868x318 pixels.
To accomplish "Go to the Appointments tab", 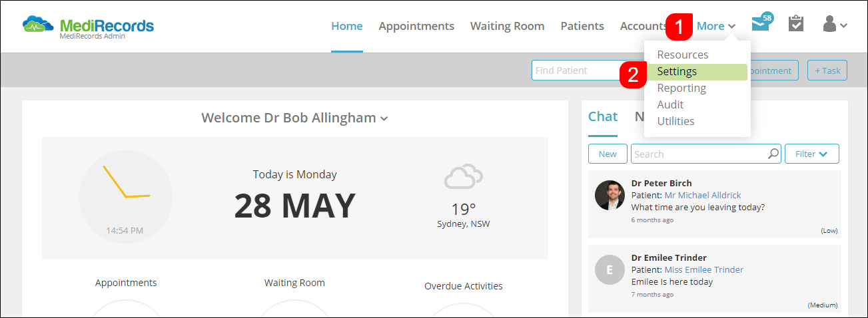I will (416, 26).
